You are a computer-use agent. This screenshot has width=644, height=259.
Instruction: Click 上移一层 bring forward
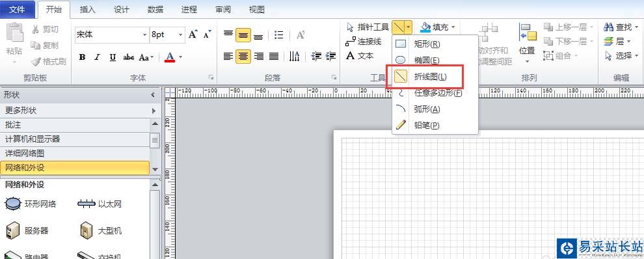coord(569,27)
